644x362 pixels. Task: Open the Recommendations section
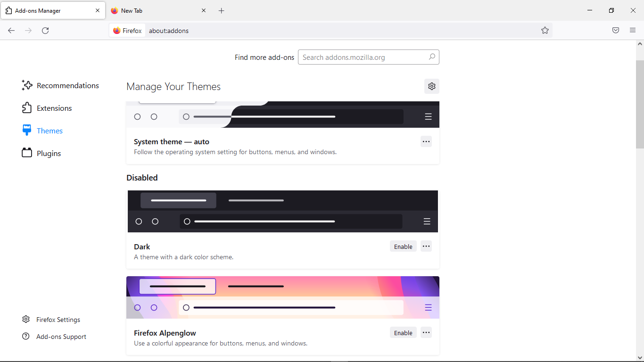click(60, 85)
